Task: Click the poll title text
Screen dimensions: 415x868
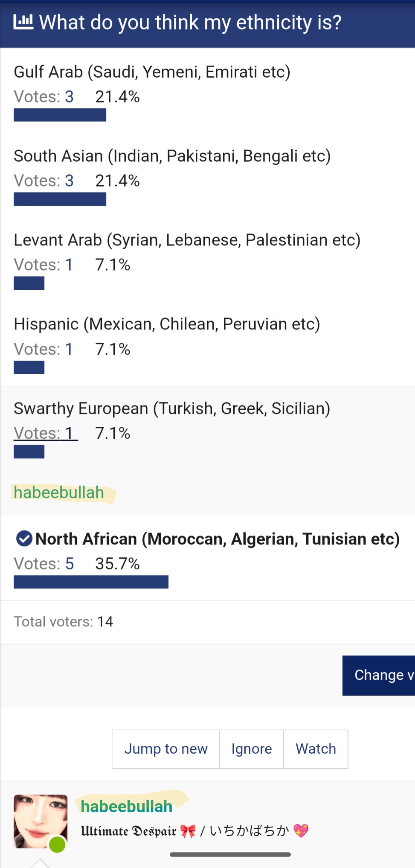Action: (190, 22)
